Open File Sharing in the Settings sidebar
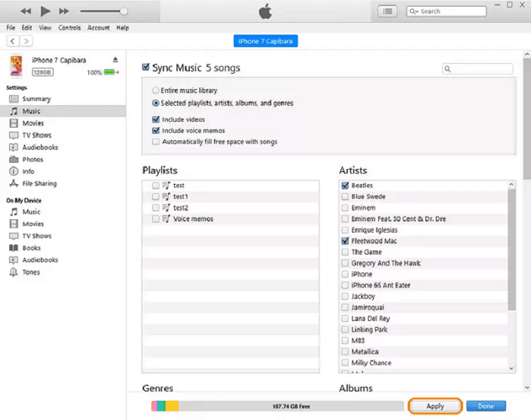531x420 pixels. tap(39, 183)
